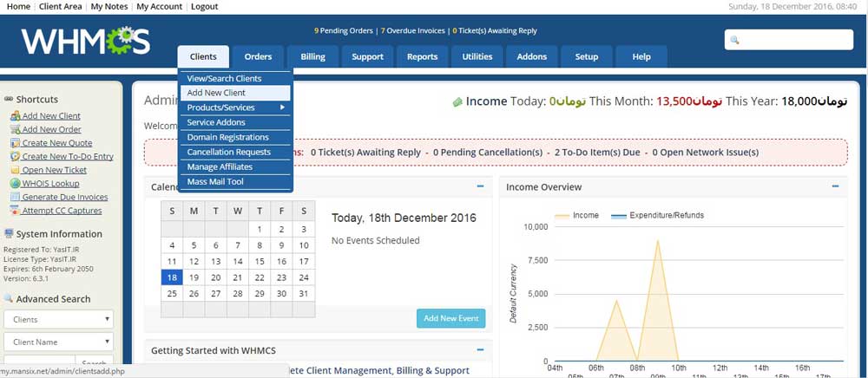Viewport: 868px width, 378px height.
Task: Click the header search input field
Action: pos(789,40)
